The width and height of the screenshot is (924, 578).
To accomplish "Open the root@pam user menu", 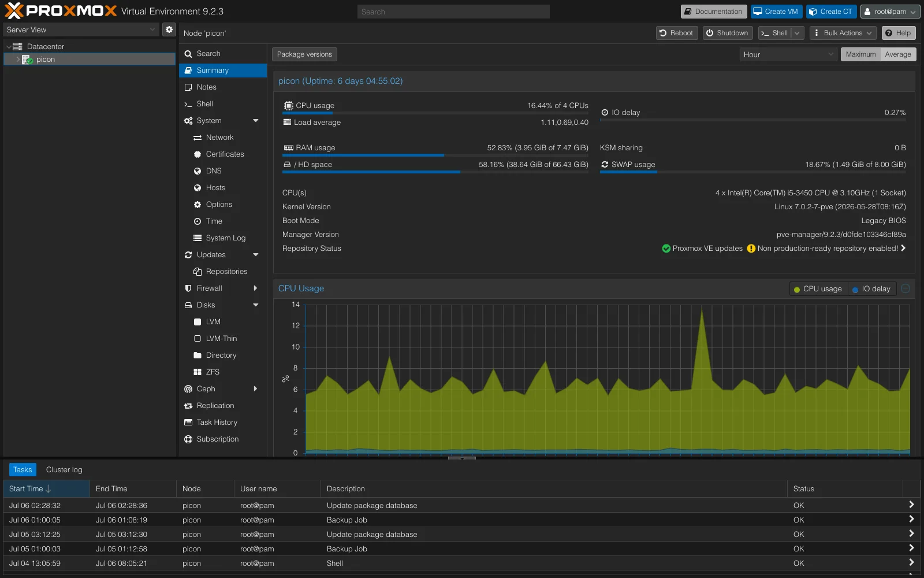I will tap(890, 12).
